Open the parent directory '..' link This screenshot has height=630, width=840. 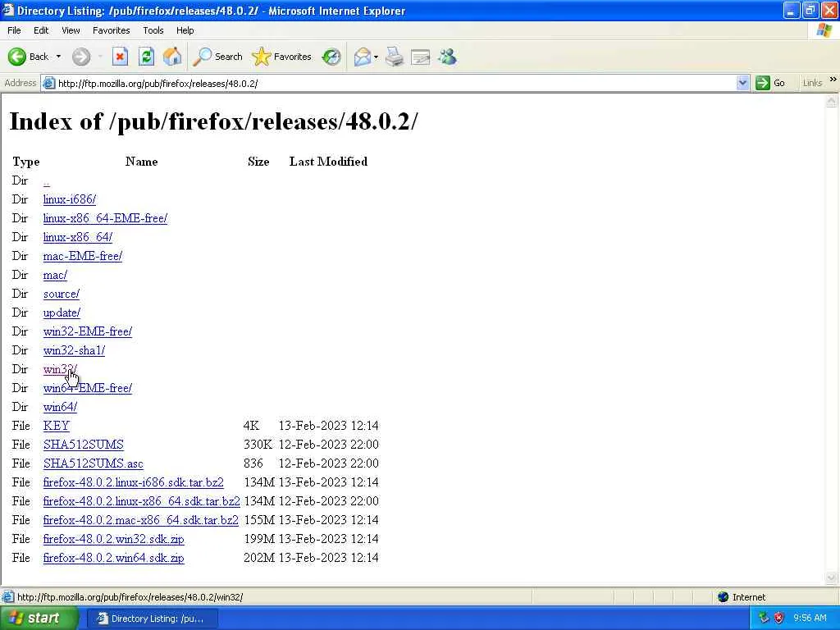[47, 181]
